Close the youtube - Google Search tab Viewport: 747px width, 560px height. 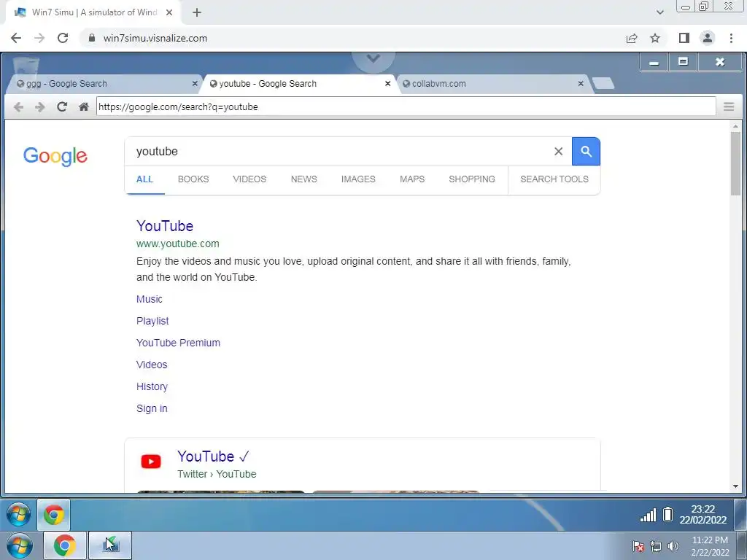388,83
